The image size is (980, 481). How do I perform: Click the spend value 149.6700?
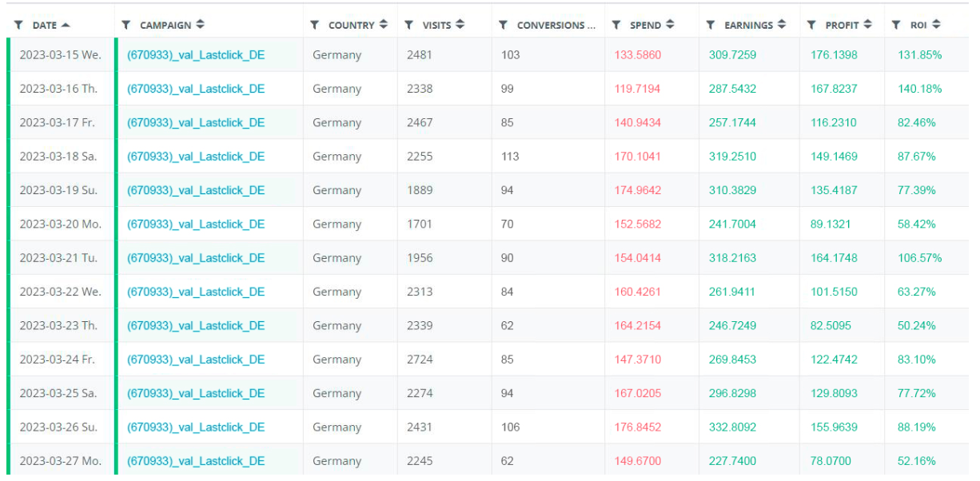638,461
